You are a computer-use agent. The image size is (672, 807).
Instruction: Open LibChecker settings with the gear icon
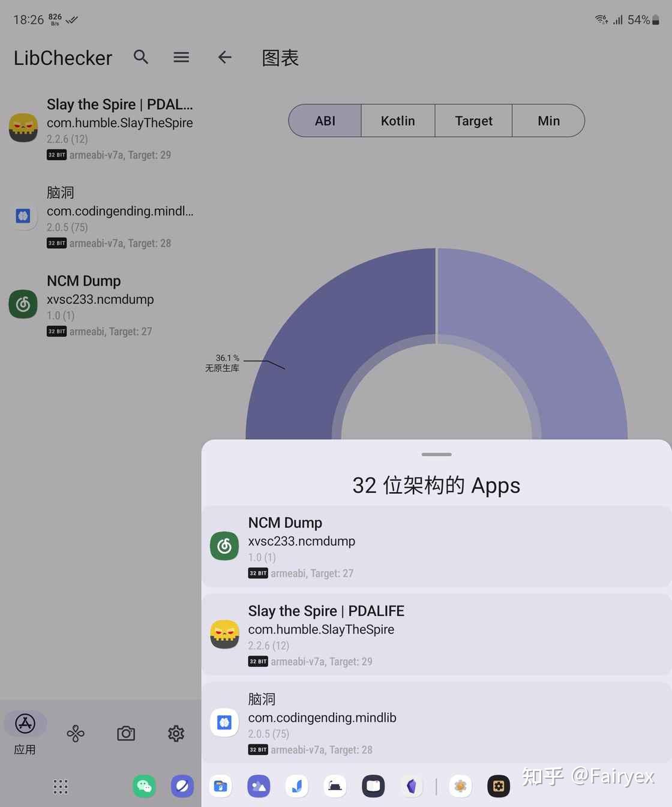pyautogui.click(x=176, y=733)
